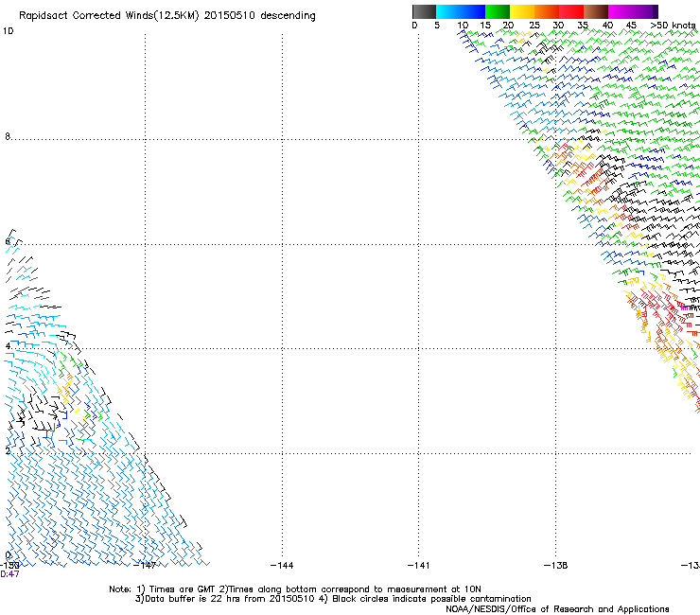
Task: Click the longitude axis label '-147'
Action: 145,566
